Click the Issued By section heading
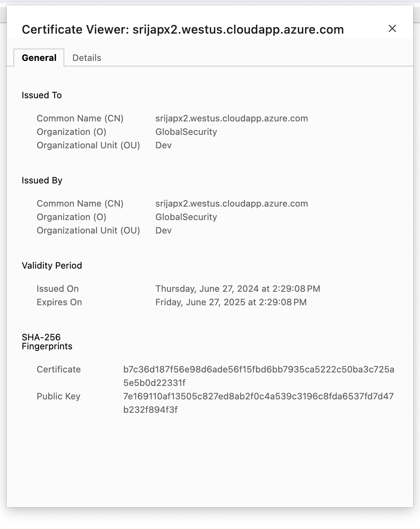420x529 pixels. click(x=42, y=180)
